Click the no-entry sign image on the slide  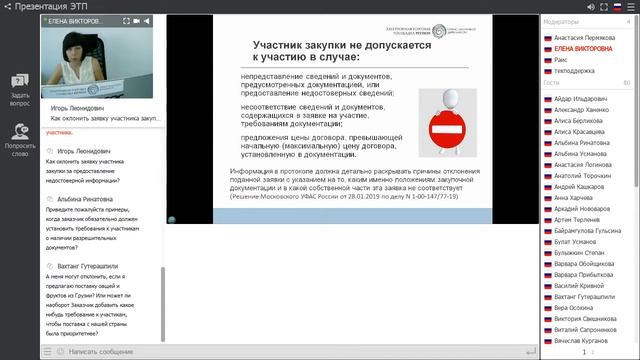click(447, 122)
